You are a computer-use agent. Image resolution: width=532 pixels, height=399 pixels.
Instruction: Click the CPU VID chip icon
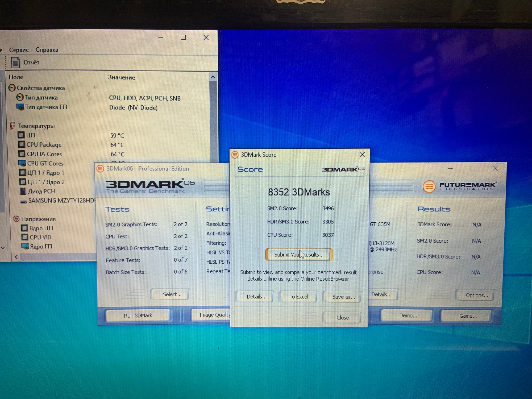(25, 237)
